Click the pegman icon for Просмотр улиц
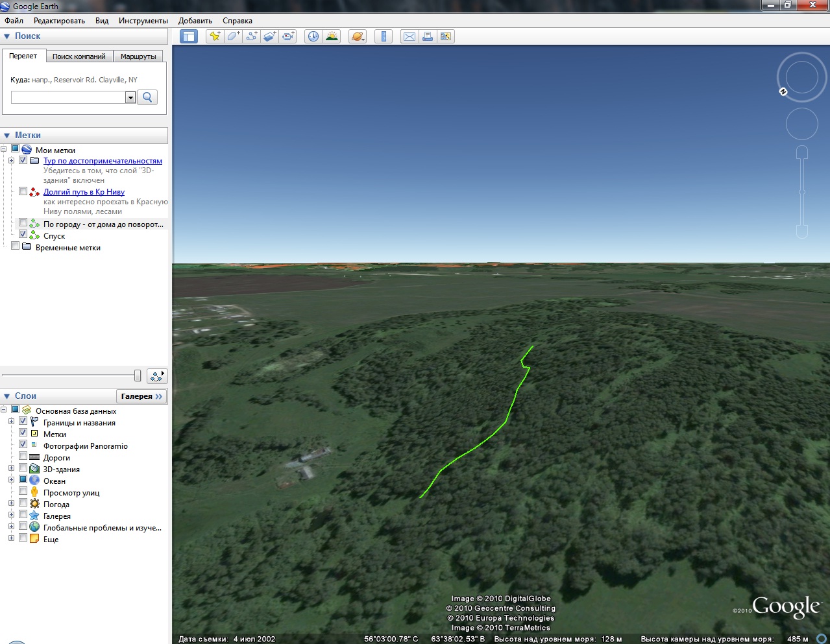Image resolution: width=830 pixels, height=644 pixels. pyautogui.click(x=34, y=492)
